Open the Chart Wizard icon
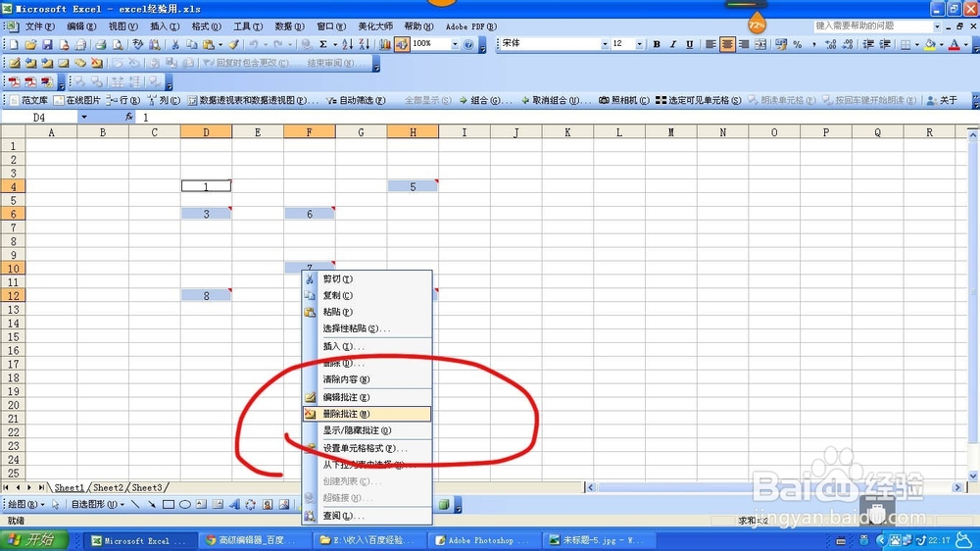Viewport: 980px width, 551px height. tap(385, 44)
